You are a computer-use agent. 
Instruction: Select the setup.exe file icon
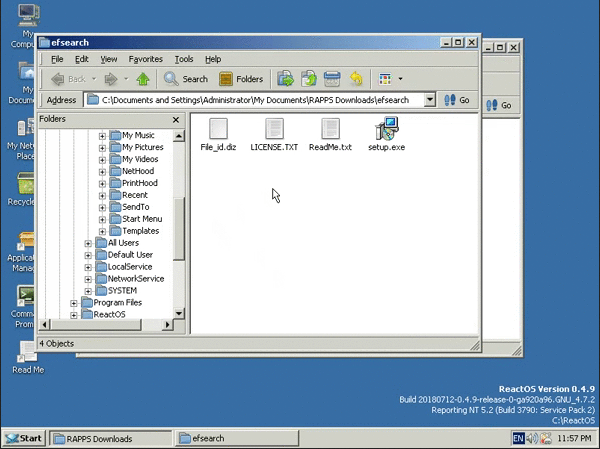[x=386, y=129]
